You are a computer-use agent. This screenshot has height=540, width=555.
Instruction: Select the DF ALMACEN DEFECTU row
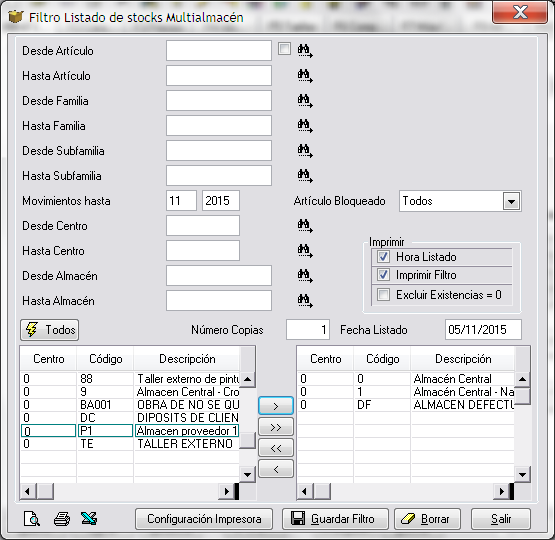(406, 404)
